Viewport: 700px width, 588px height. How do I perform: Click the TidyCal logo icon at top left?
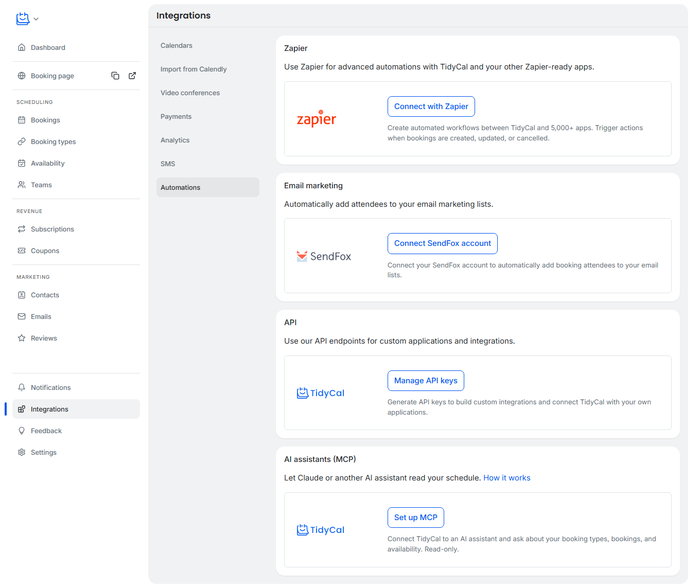[x=23, y=19]
